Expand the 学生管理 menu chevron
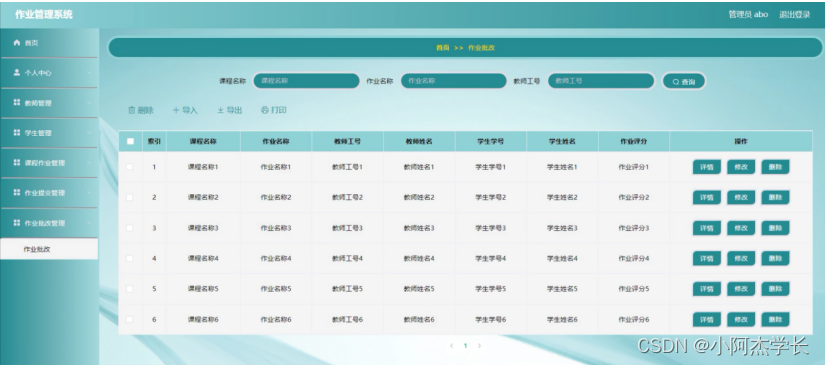 point(89,133)
